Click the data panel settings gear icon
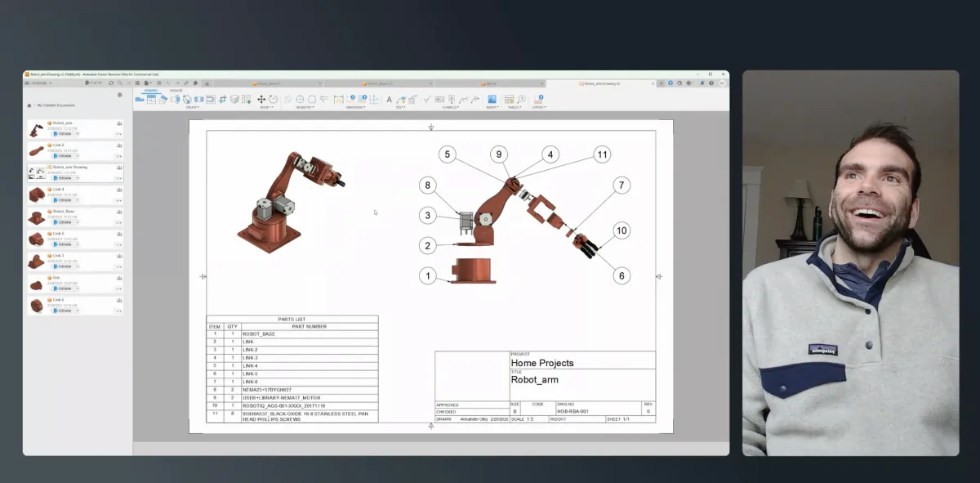 (120, 95)
